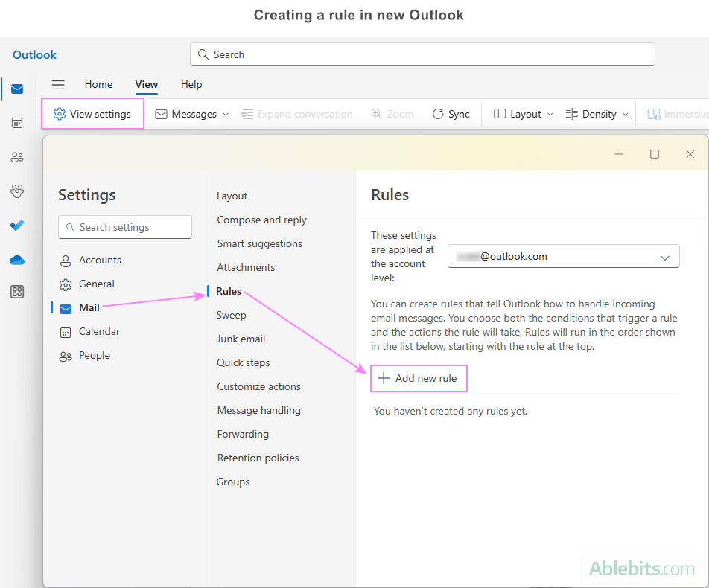Viewport: 709px width, 588px height.
Task: Click the Search settings field
Action: click(x=124, y=226)
